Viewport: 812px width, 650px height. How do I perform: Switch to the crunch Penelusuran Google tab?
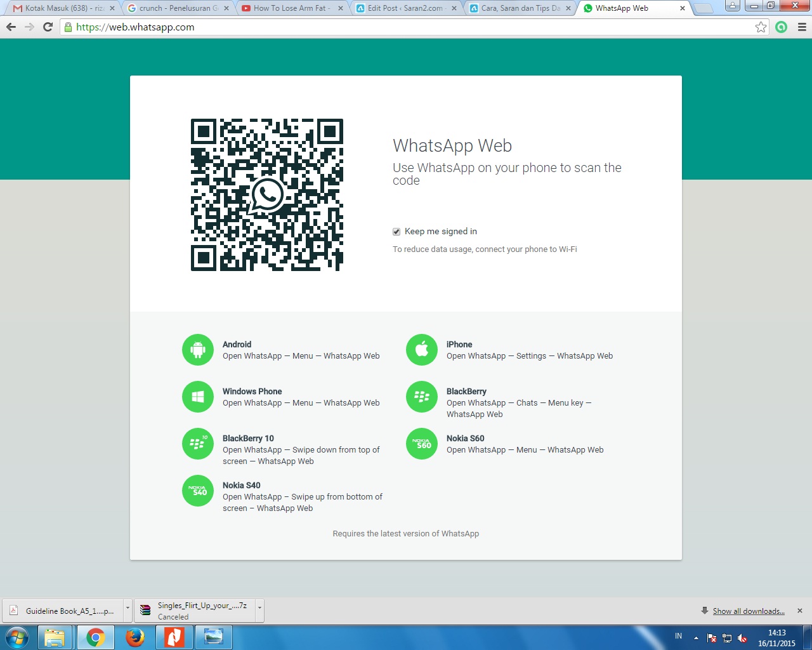tap(178, 8)
